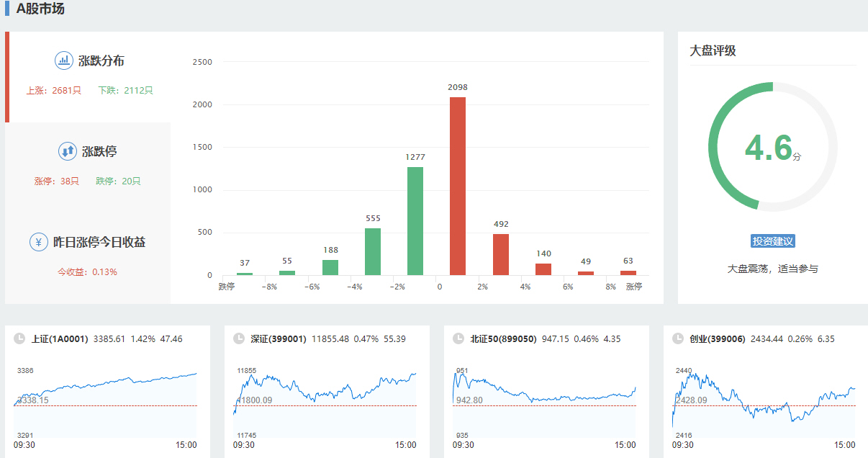Click the yen icon beside 昨日涨停今日收益
The image size is (868, 458).
39,242
